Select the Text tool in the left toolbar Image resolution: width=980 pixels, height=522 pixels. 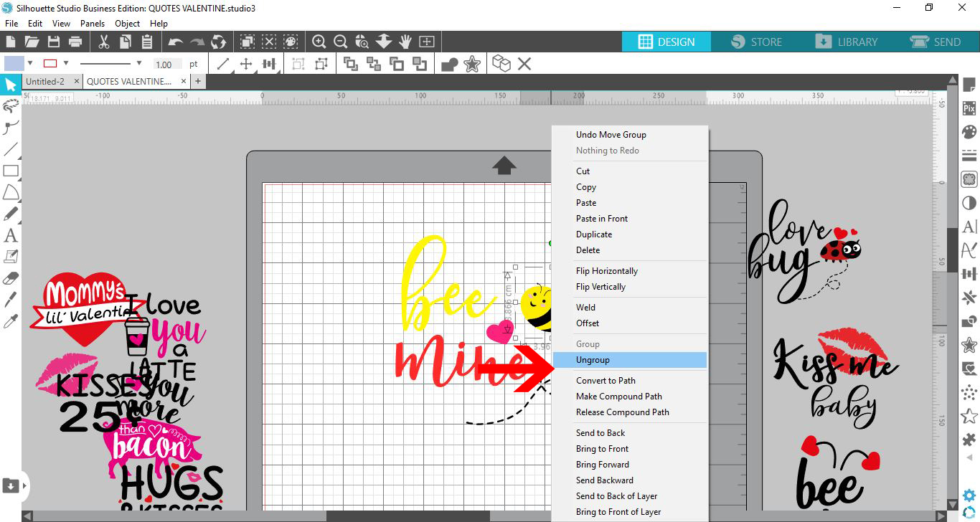click(x=10, y=234)
